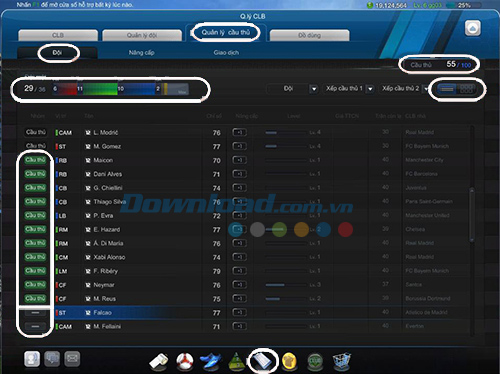Screen dimensions: 500x374
Task: Click upgrade +1 button for Neymar
Action: [239, 285]
